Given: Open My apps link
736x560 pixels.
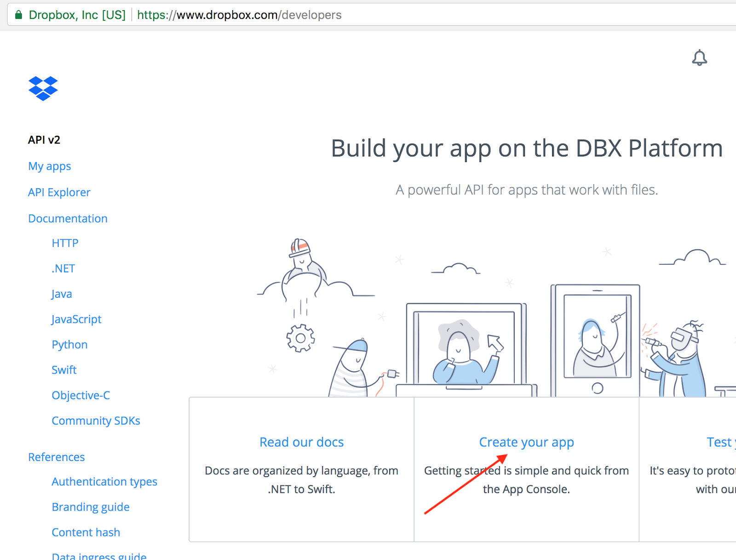Looking at the screenshot, I should [x=50, y=166].
